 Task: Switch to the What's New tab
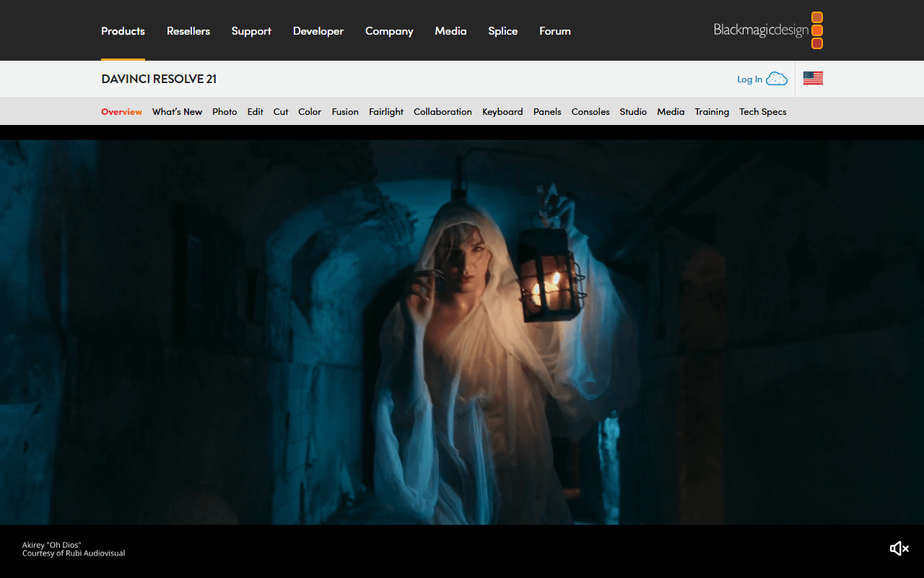coord(177,111)
